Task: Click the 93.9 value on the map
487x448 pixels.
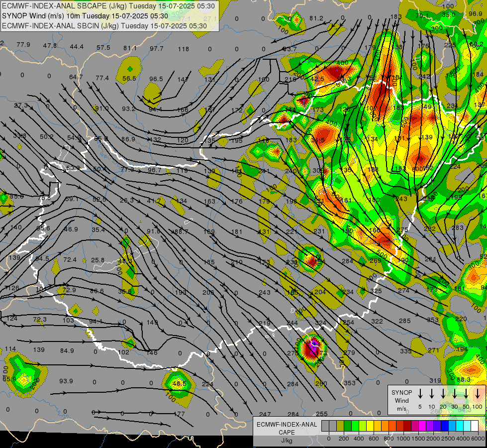Action: 66,381
